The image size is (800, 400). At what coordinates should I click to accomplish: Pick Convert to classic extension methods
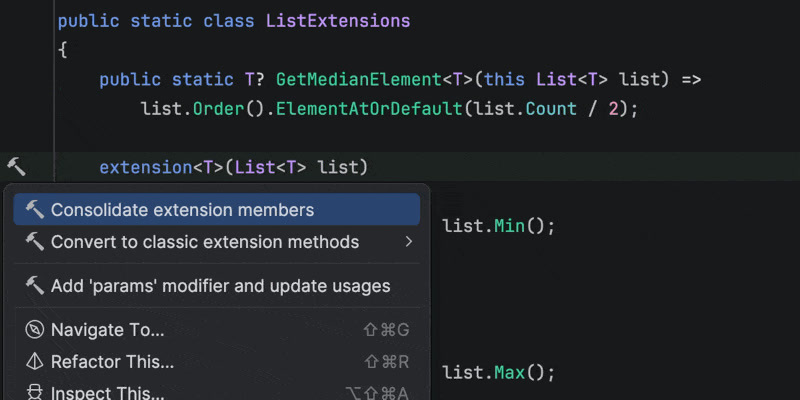[205, 242]
